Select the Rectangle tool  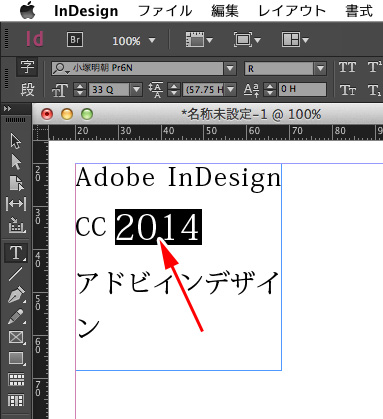click(x=16, y=358)
